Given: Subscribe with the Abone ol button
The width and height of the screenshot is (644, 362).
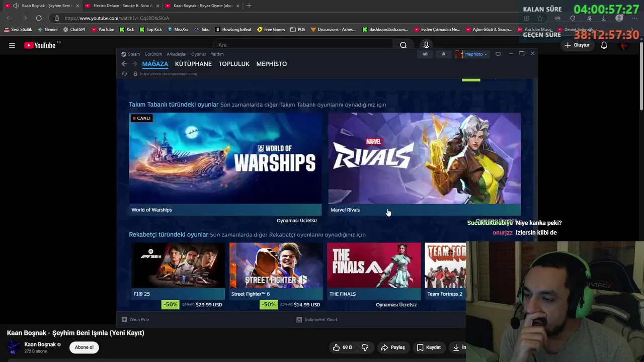Looking at the screenshot, I should pyautogui.click(x=84, y=347).
